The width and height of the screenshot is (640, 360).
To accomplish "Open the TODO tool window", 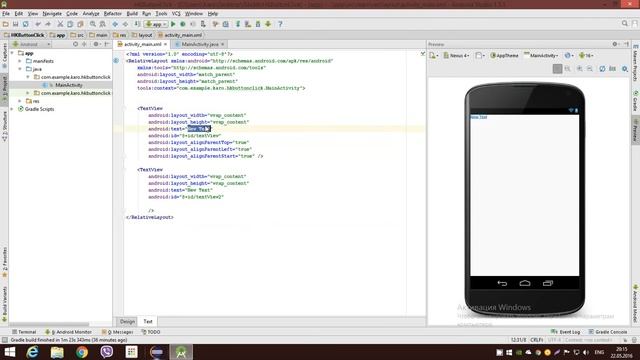I will point(151,332).
